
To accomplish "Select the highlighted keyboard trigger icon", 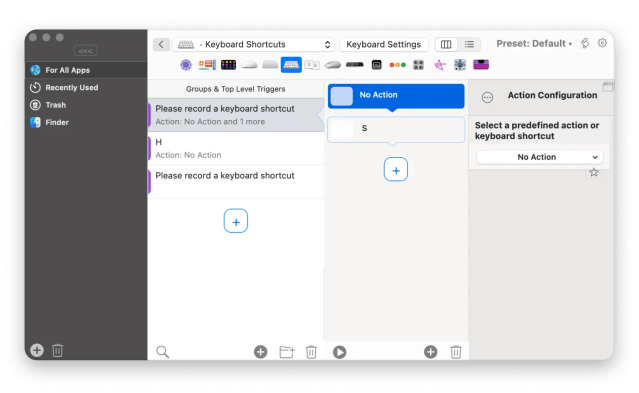I will coord(291,65).
